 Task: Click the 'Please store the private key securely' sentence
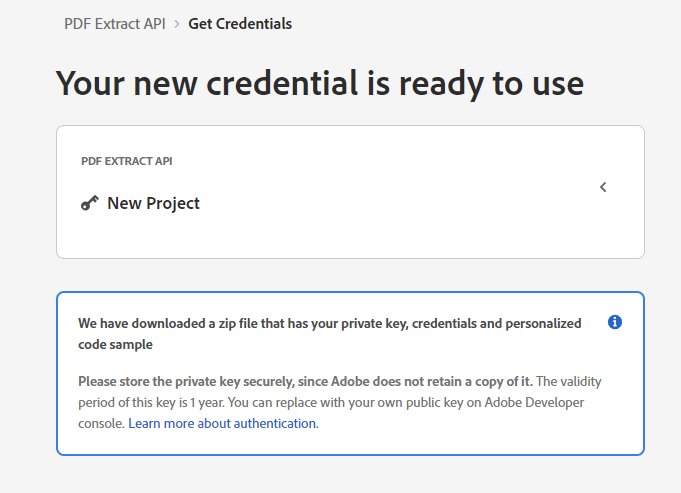(305, 381)
